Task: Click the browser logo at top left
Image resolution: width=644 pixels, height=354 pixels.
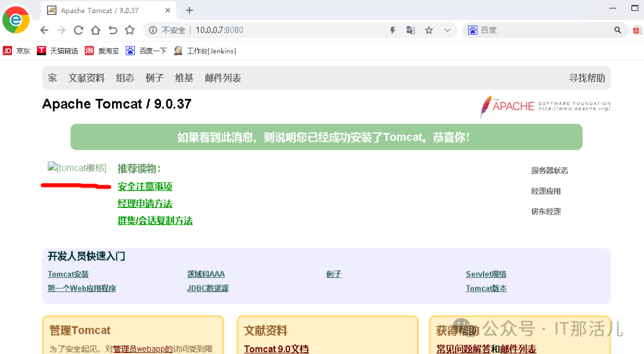Action: (x=16, y=20)
